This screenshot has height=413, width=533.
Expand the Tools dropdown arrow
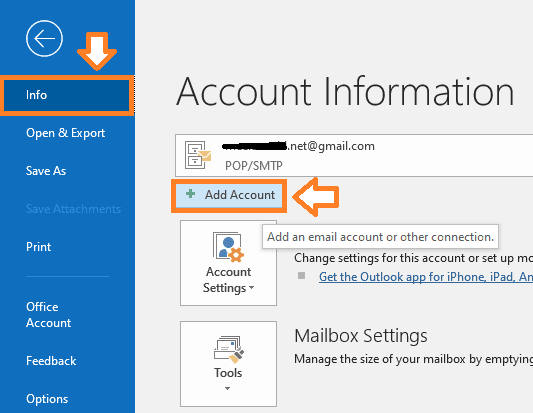tap(228, 388)
